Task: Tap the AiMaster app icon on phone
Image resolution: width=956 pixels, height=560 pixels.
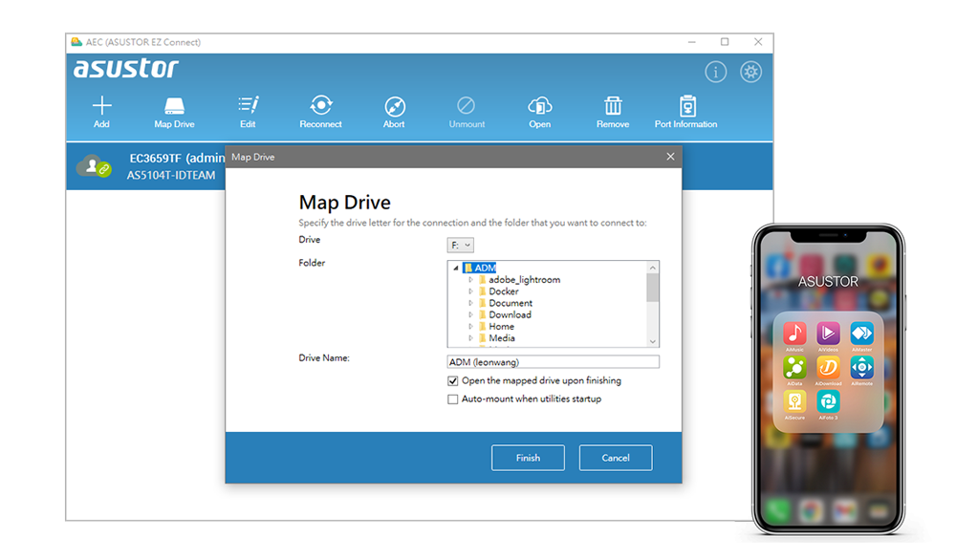Action: click(x=861, y=334)
